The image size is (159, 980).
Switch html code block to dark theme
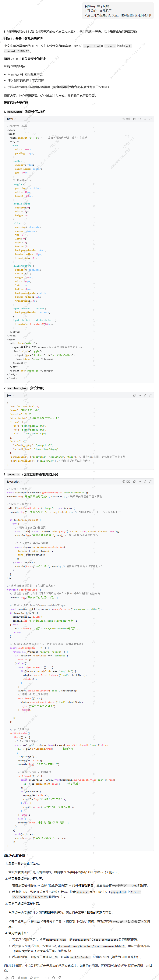coord(145,119)
